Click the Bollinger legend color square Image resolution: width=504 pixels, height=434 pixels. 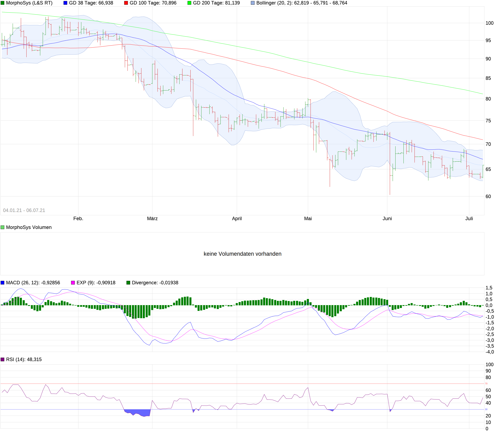253,3
